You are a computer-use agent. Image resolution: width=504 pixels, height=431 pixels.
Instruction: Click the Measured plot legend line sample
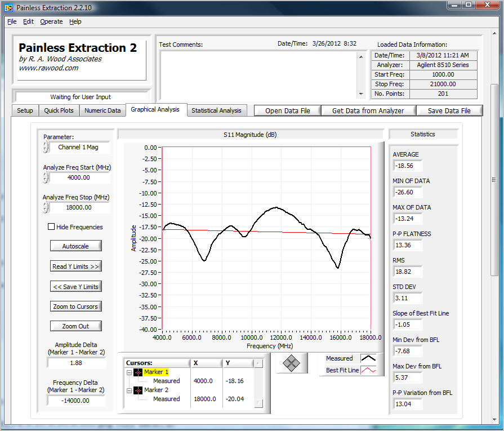click(368, 358)
